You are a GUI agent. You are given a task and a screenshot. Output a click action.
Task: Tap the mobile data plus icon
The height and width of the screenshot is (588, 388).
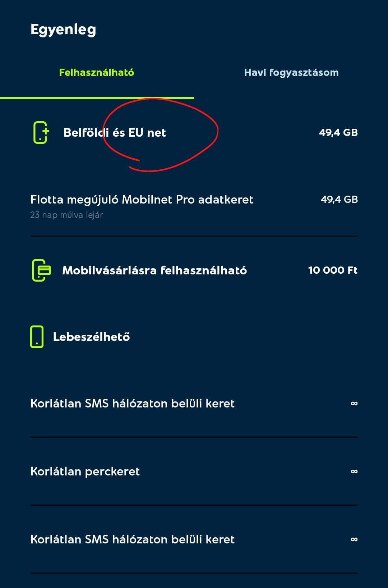click(41, 132)
